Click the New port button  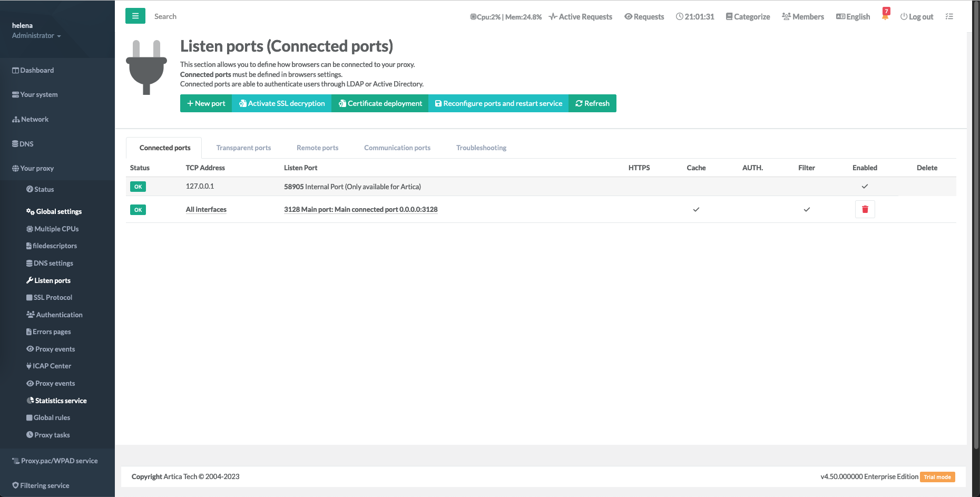click(x=206, y=104)
